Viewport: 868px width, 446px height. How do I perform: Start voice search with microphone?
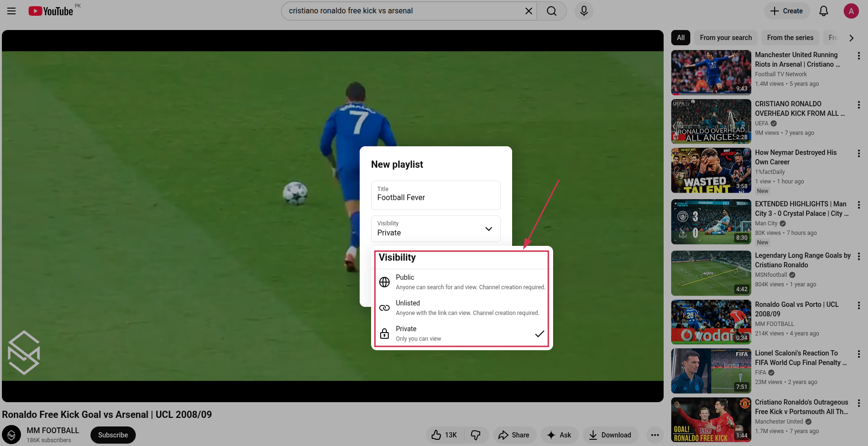click(x=584, y=11)
